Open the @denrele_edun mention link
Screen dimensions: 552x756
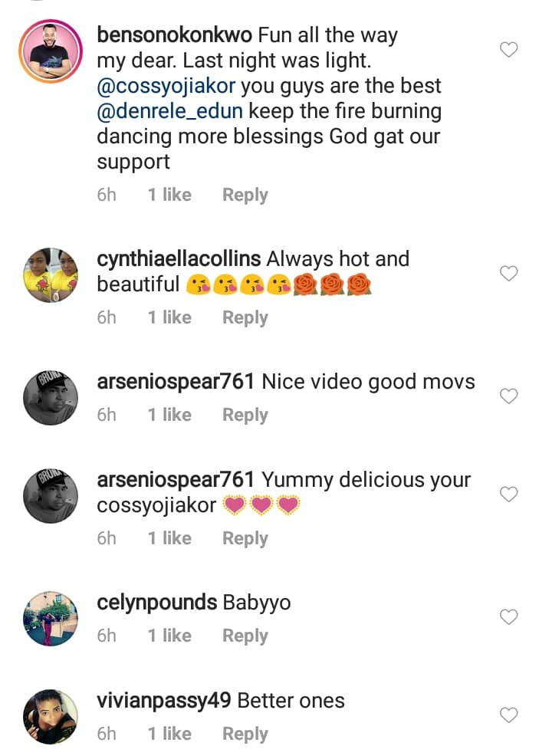(x=169, y=112)
